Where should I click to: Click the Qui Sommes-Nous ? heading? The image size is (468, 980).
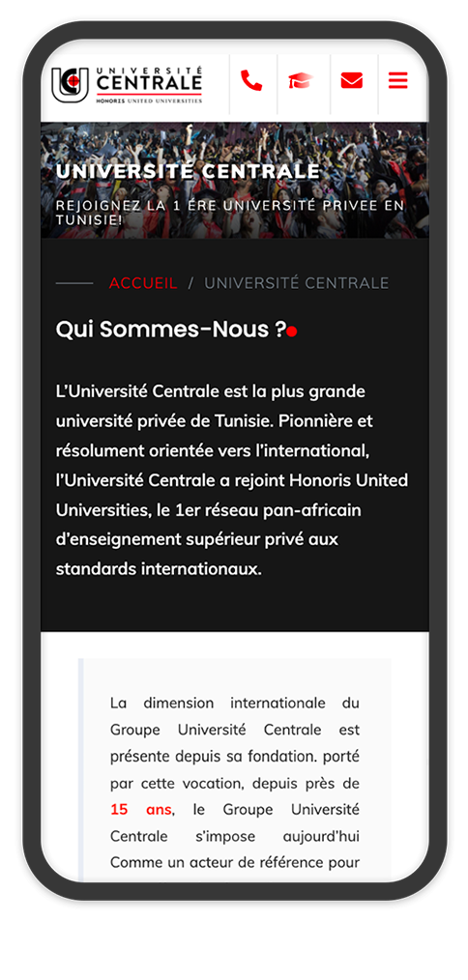pos(171,330)
